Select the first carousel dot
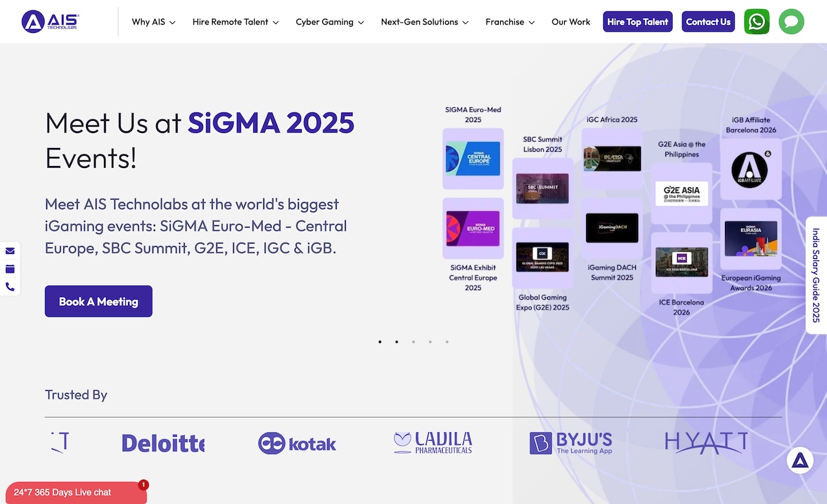This screenshot has height=504, width=827. 380,342
